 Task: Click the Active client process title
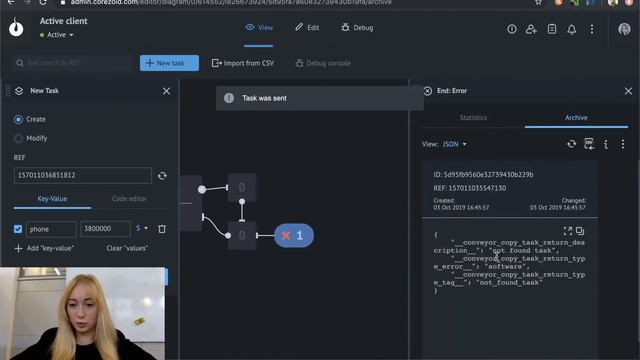click(64, 21)
